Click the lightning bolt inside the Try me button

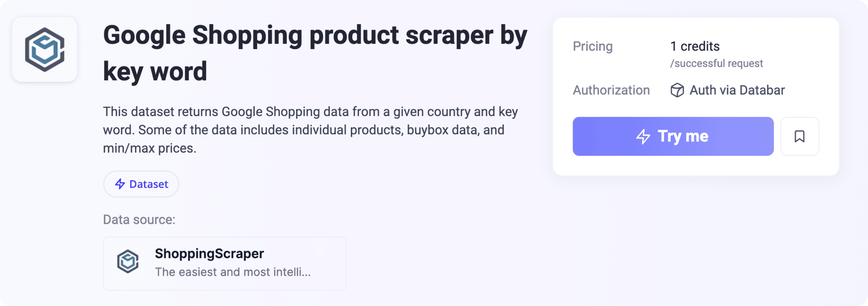(x=645, y=136)
